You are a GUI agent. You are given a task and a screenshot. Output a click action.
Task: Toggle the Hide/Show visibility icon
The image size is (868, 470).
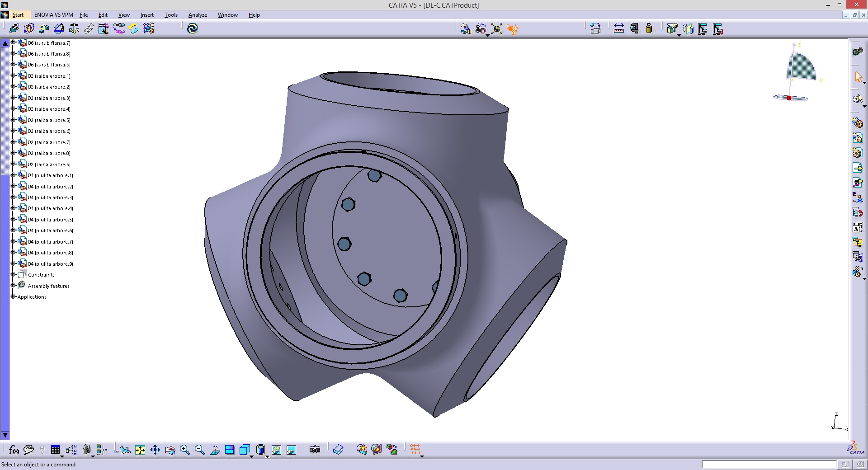pos(276,450)
